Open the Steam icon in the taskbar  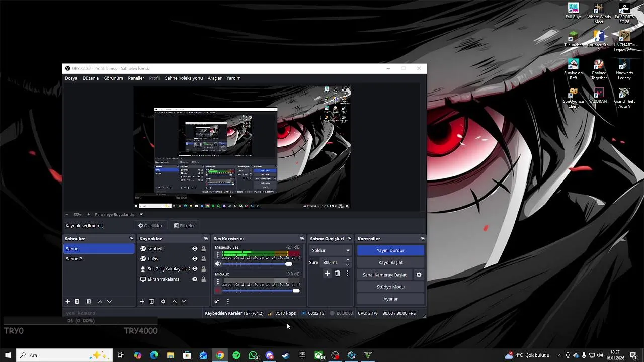pyautogui.click(x=286, y=355)
